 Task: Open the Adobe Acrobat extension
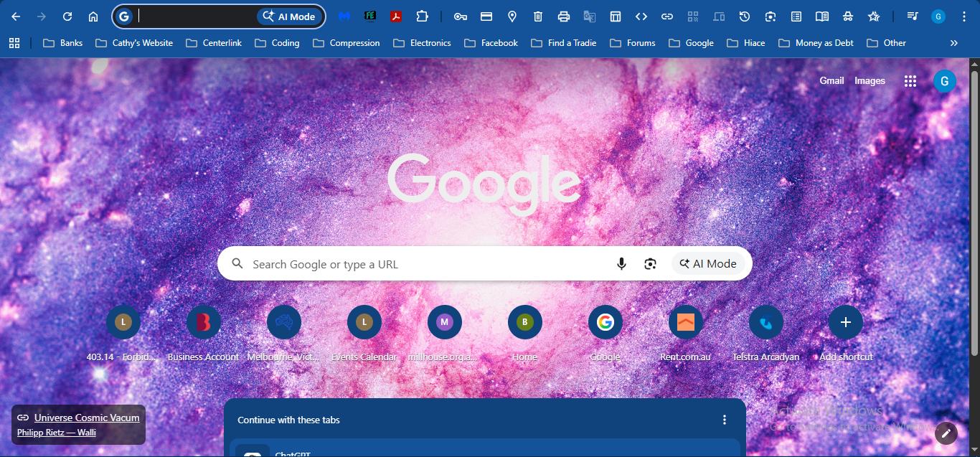click(396, 17)
